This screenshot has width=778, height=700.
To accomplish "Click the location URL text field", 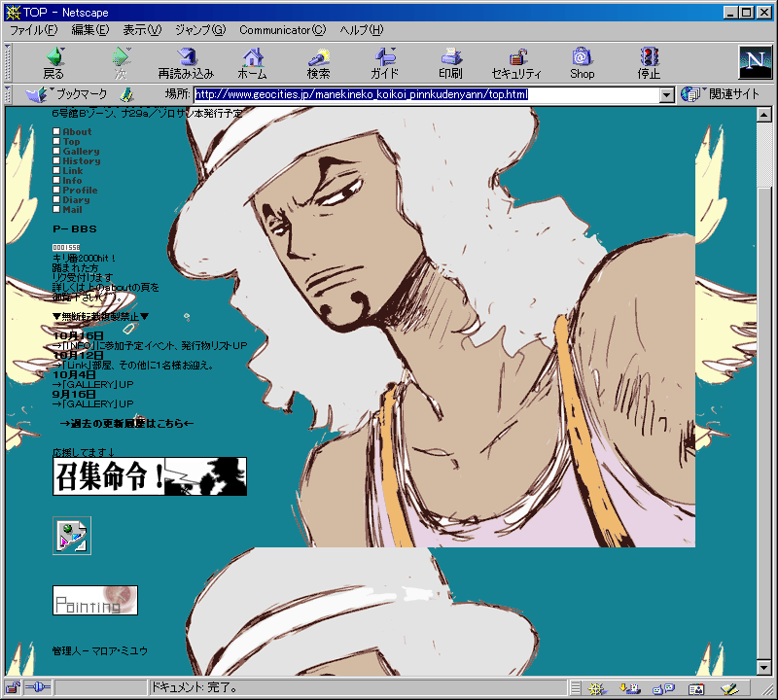I will (427, 94).
